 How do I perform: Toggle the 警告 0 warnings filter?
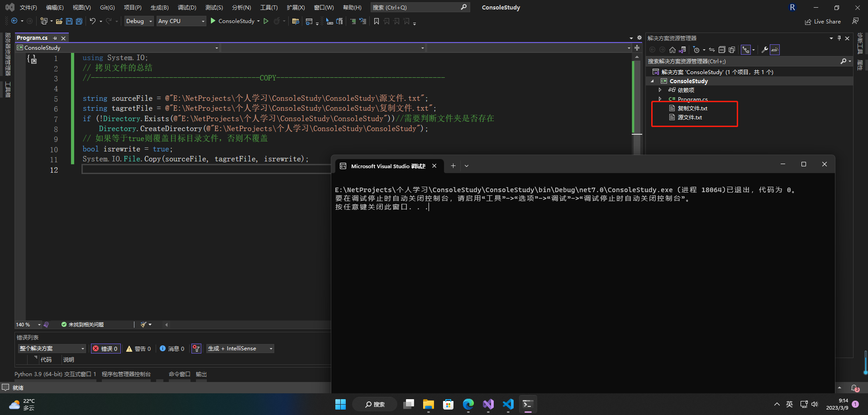138,349
